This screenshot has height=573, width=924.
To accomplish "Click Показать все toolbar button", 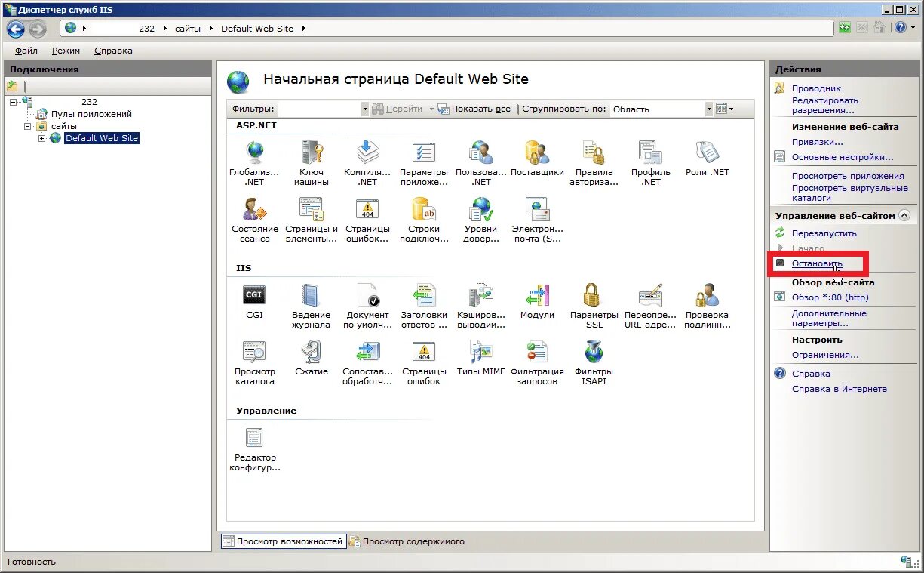I will point(474,109).
